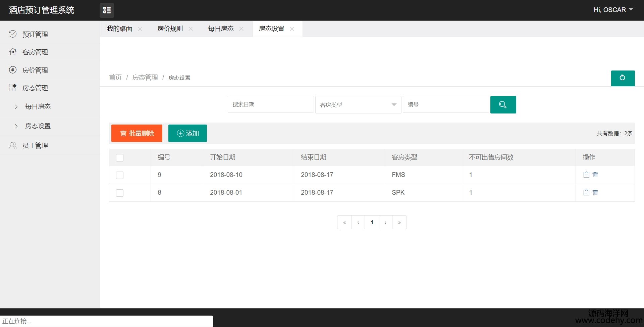The image size is (644, 327).
Task: Click 房态管理 grid icon in sidebar
Action: point(13,88)
